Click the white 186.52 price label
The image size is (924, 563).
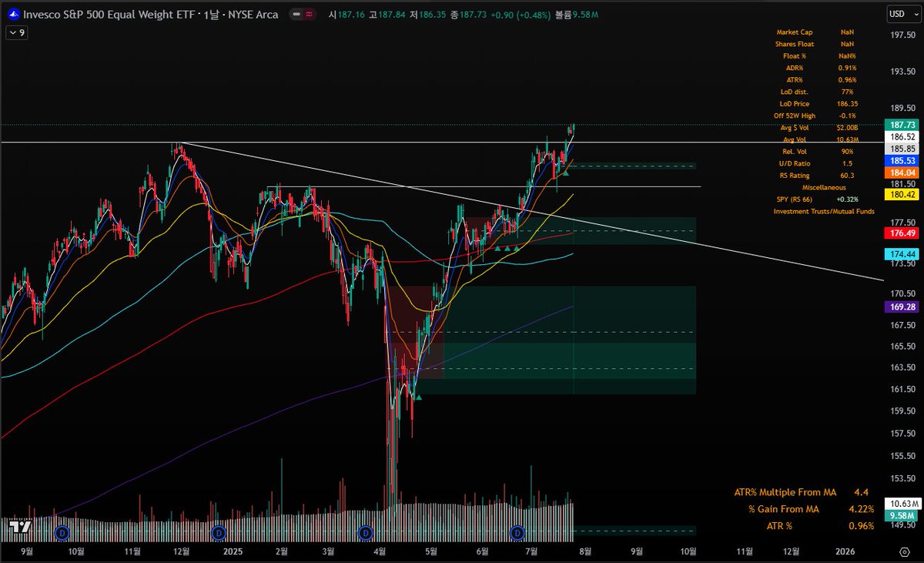(x=901, y=136)
